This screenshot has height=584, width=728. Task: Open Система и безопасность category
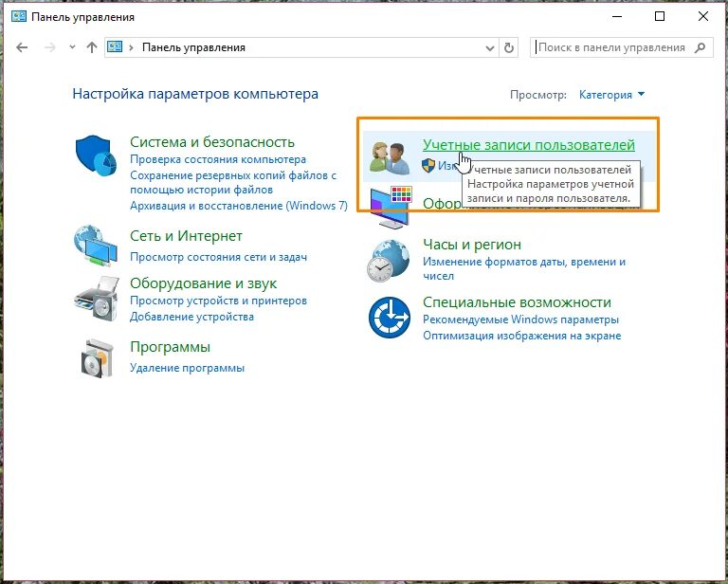coord(212,141)
